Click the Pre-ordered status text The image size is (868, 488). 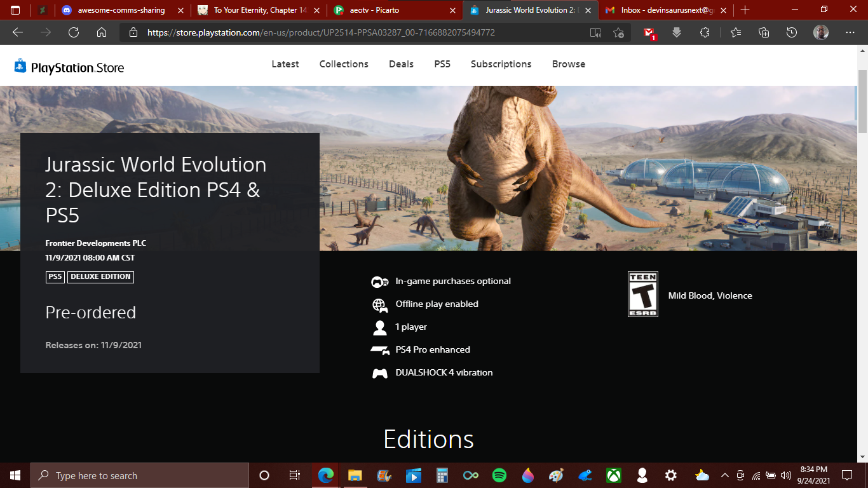pyautogui.click(x=91, y=313)
